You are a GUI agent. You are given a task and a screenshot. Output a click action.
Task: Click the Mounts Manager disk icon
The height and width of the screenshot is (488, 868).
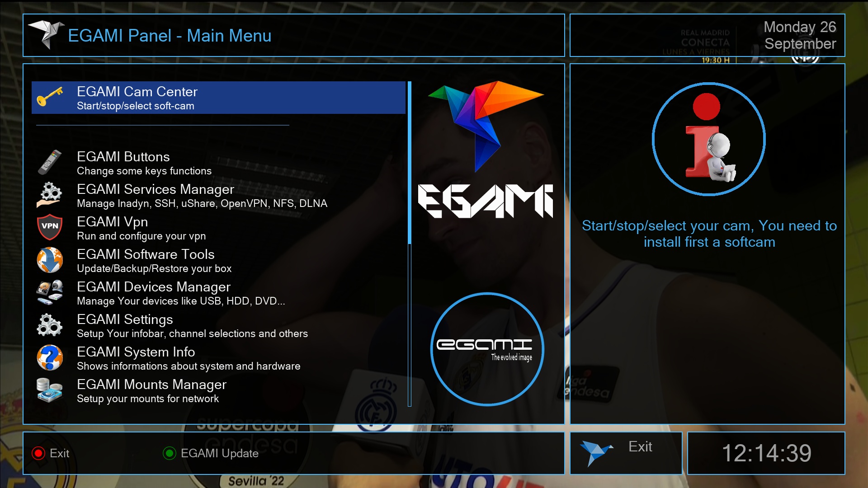(x=50, y=390)
